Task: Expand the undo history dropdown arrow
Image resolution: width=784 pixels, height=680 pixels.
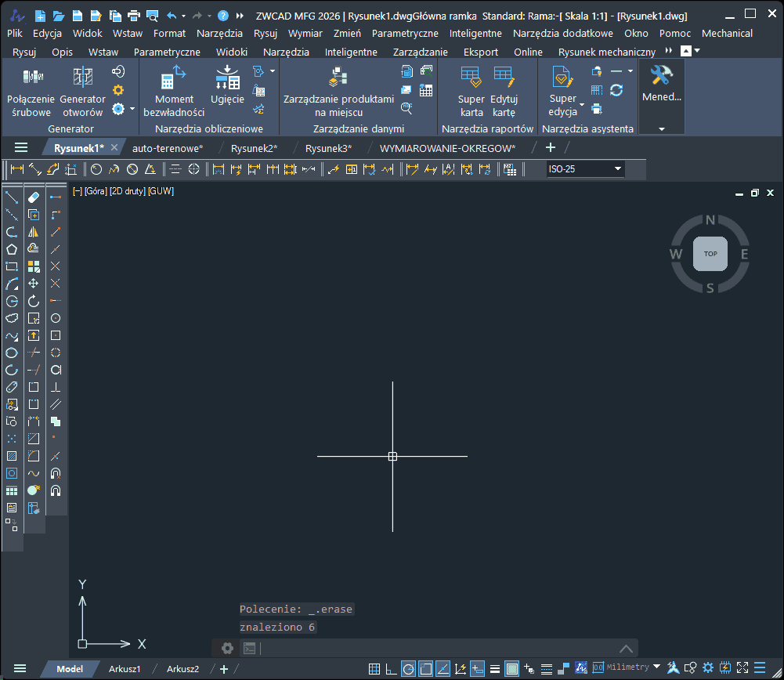Action: (x=183, y=16)
